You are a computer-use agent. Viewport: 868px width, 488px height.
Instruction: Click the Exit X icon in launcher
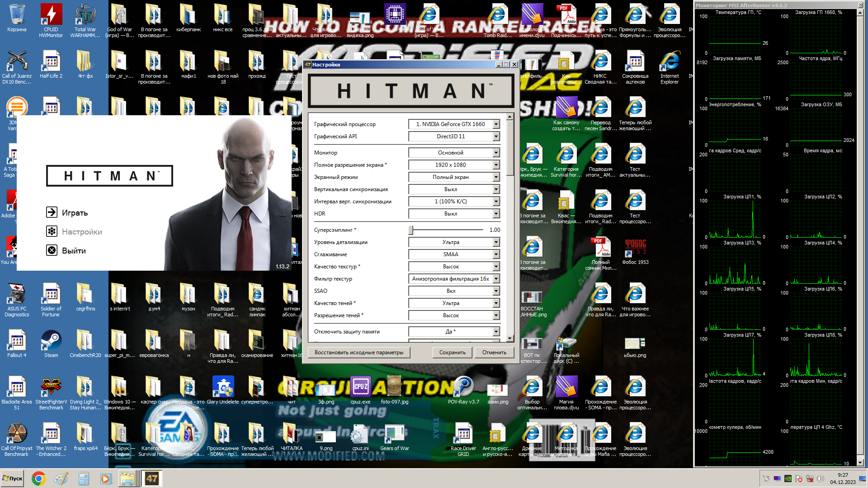pos(52,250)
